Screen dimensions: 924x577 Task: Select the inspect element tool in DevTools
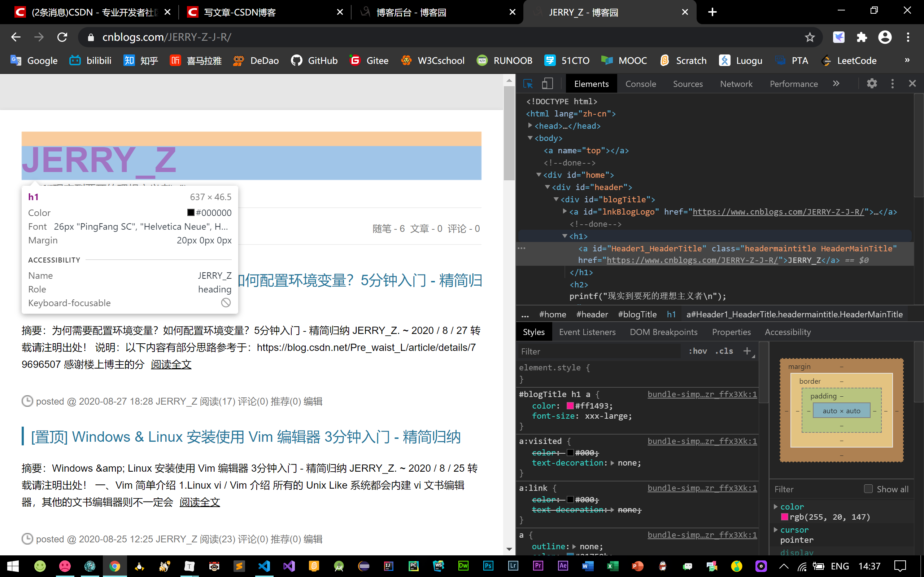[x=528, y=83]
